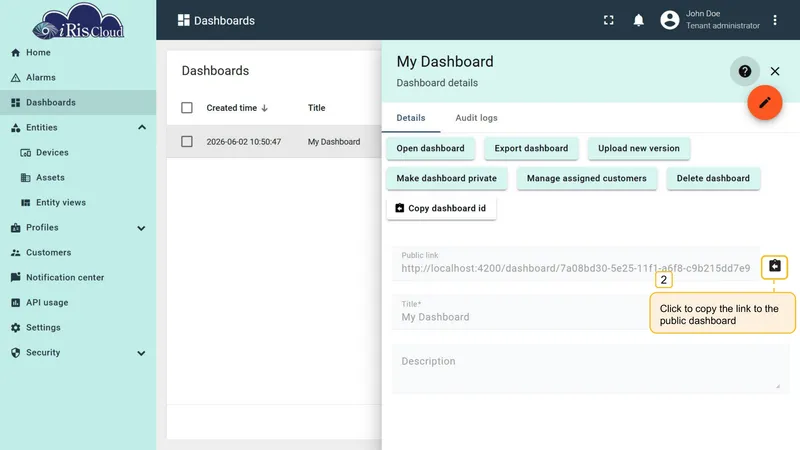The image size is (800, 450).
Task: Open Devices under Entities
Action: [78, 153]
